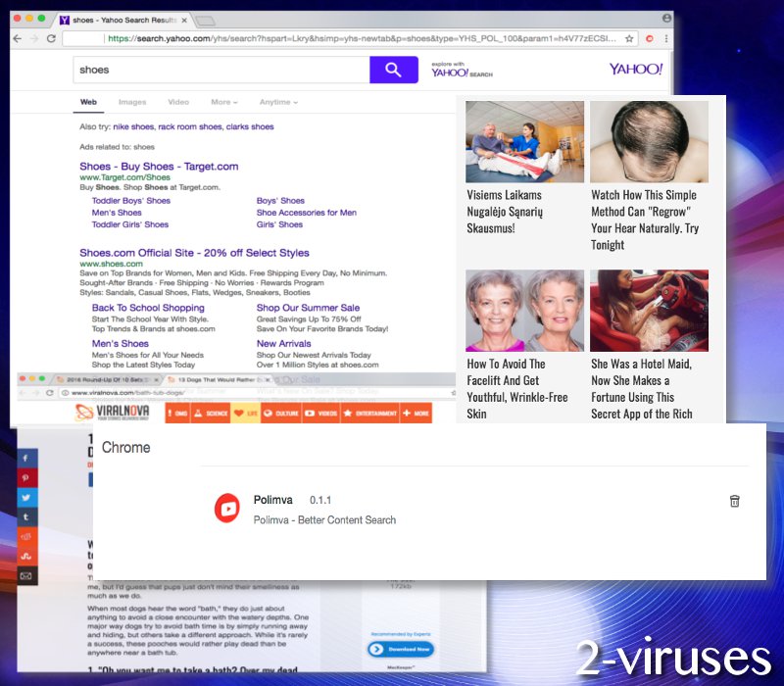Open Chrome three-dot menu
784x686 pixels.
[666, 38]
